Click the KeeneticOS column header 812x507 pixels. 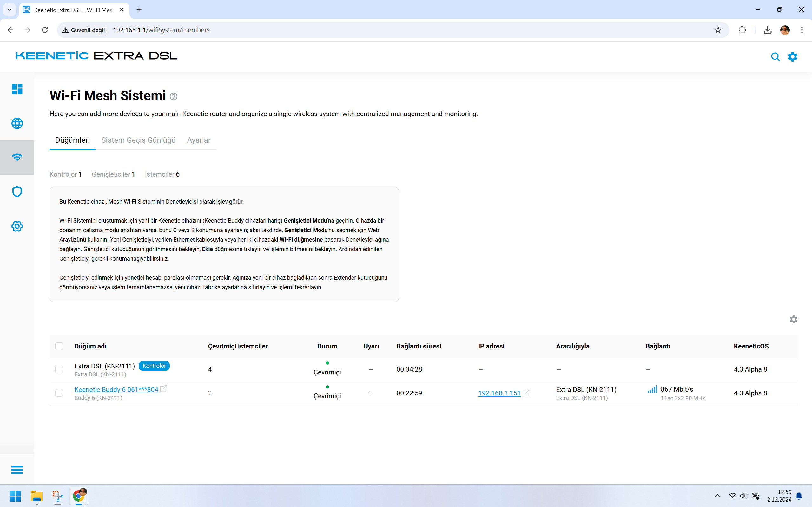click(751, 346)
